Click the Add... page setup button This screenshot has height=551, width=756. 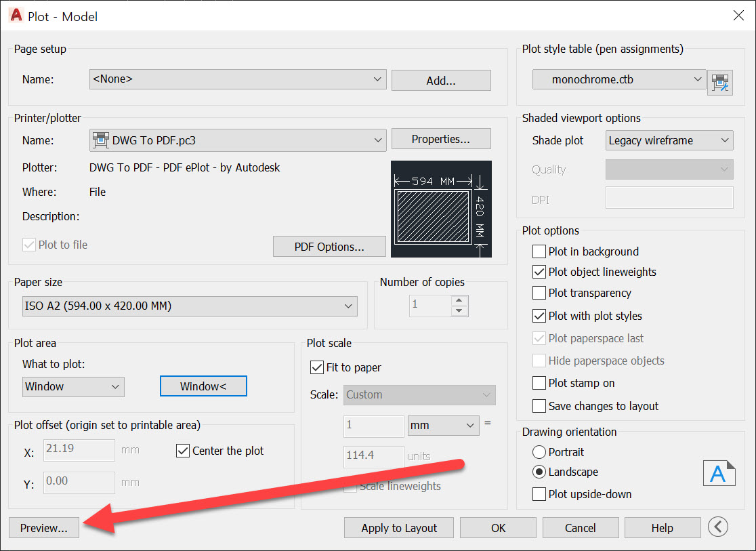coord(441,81)
